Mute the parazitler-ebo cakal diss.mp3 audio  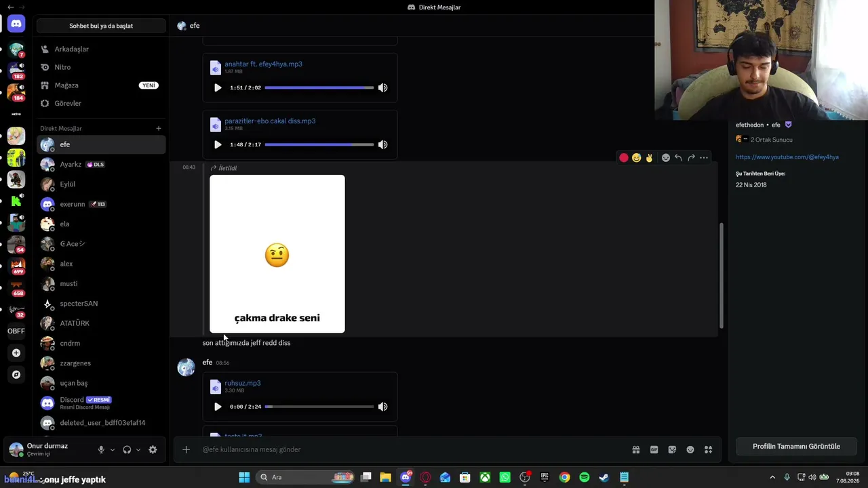[x=382, y=144]
